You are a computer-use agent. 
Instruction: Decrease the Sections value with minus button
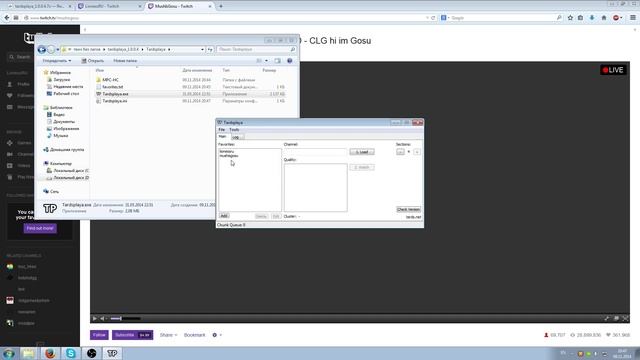[x=400, y=152]
